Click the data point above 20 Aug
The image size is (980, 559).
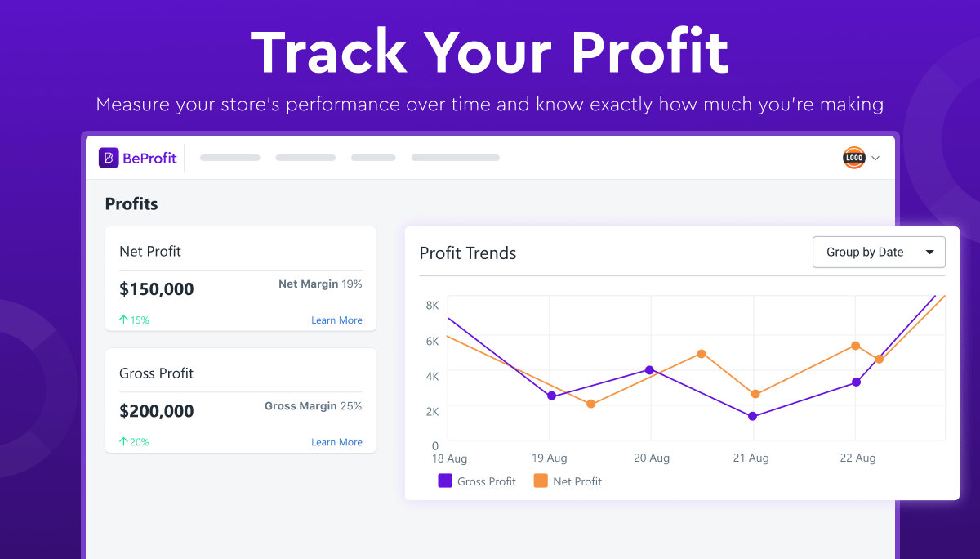click(x=650, y=370)
